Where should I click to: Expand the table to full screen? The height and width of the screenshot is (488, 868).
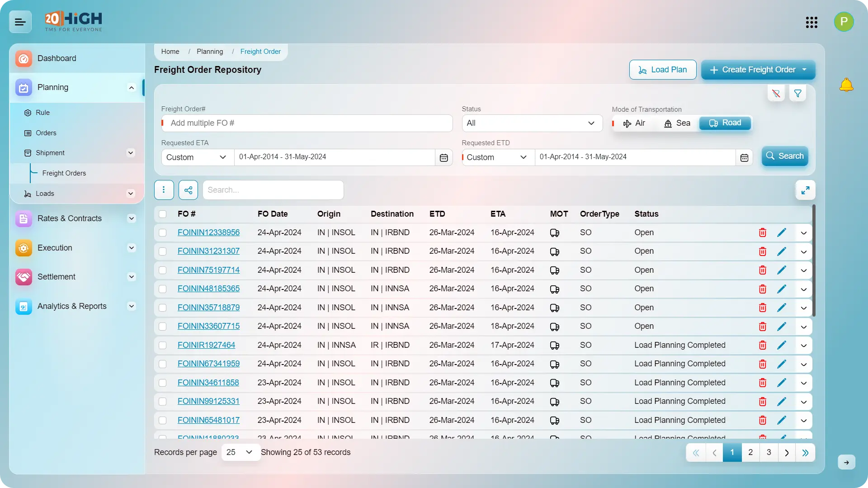tap(805, 190)
